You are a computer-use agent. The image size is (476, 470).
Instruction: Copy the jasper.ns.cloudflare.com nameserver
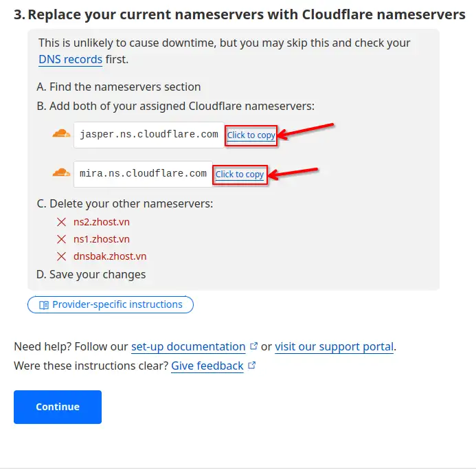click(251, 135)
